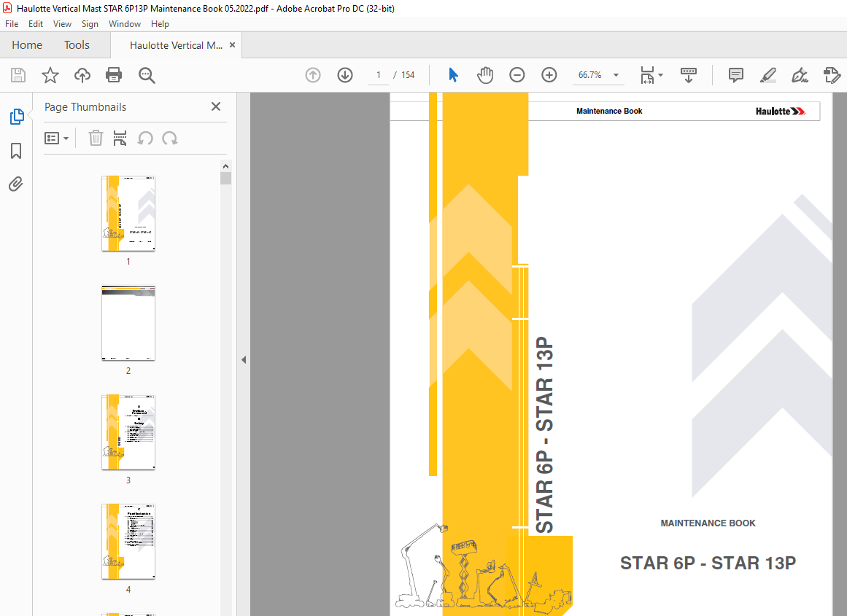Viewport: 847px width, 616px height.
Task: Open the Find text magnifier tool
Action: pos(147,75)
